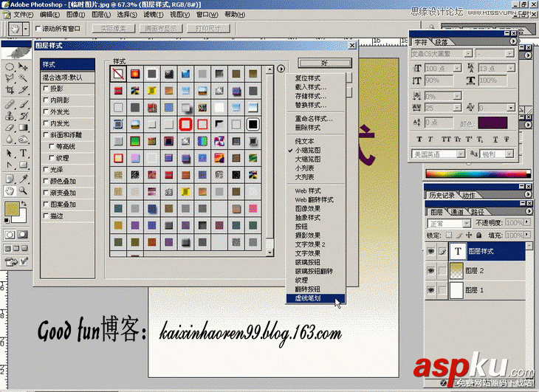This screenshot has height=392, width=539.
Task: Open Character panel flyout menu arrow
Action: click(x=513, y=41)
